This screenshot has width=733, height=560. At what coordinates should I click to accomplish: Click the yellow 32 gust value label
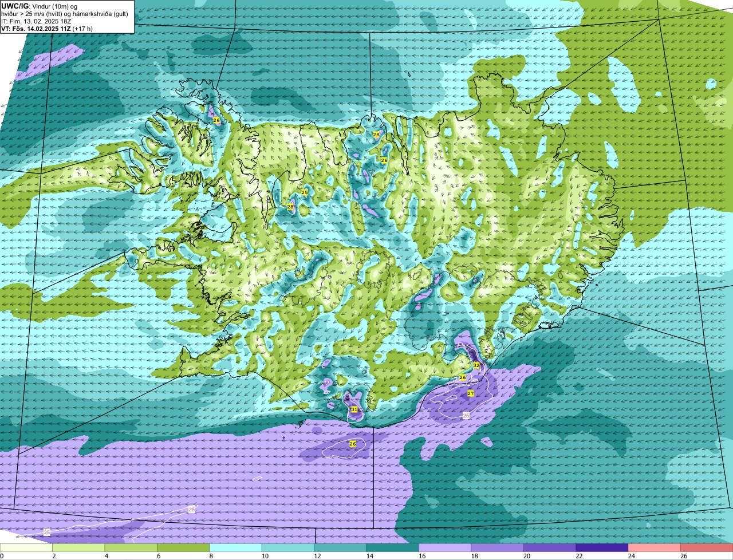point(476,365)
